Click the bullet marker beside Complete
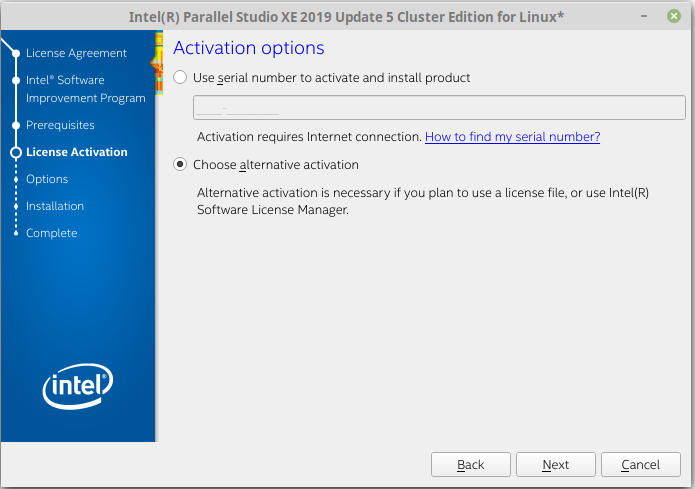Viewport: 695px width, 489px height. pos(15,234)
